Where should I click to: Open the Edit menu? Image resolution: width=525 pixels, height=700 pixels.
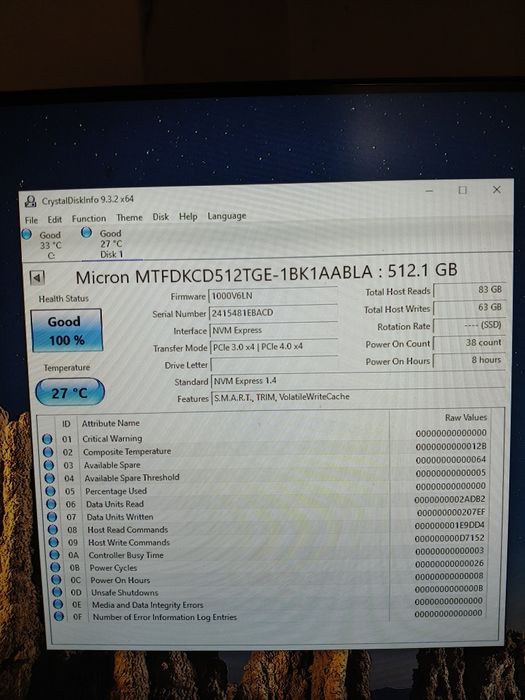54,219
